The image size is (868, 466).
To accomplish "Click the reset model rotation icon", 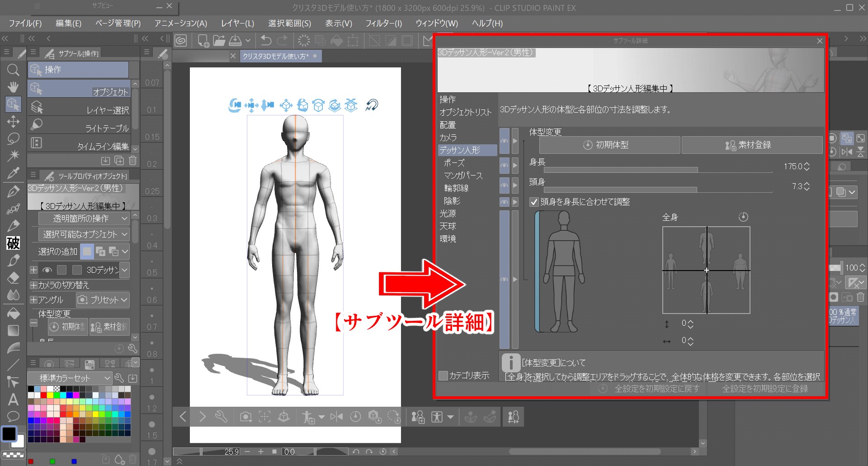I will (x=372, y=105).
